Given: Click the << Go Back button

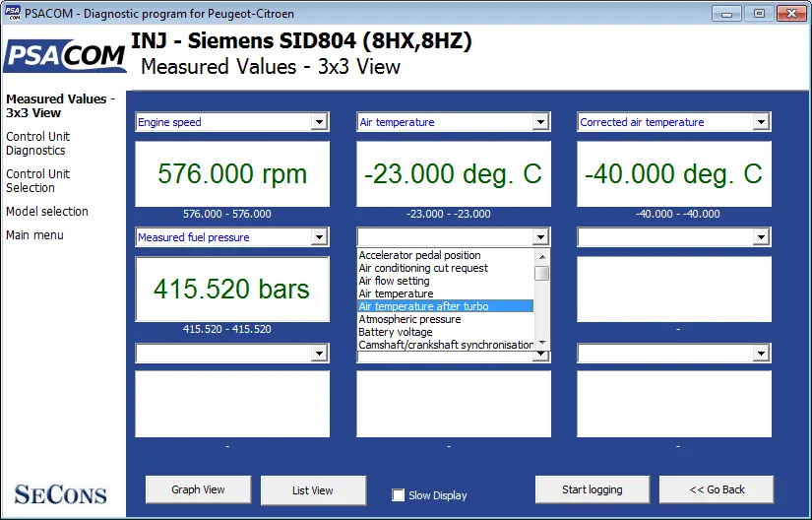Looking at the screenshot, I should [717, 489].
